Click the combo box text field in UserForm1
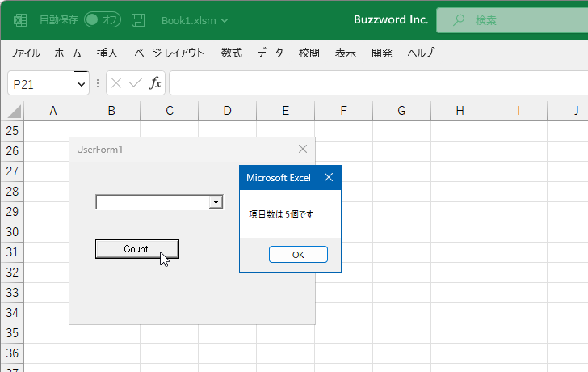This screenshot has width=588, height=372. 153,202
